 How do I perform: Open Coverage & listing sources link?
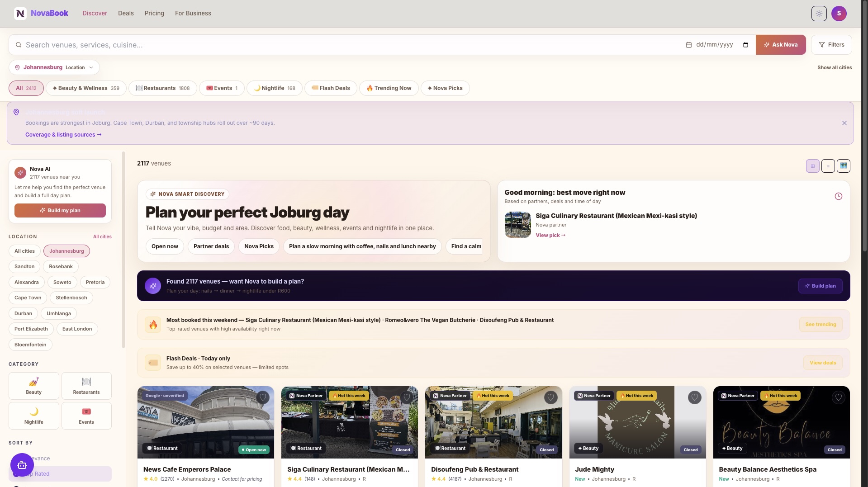(63, 135)
